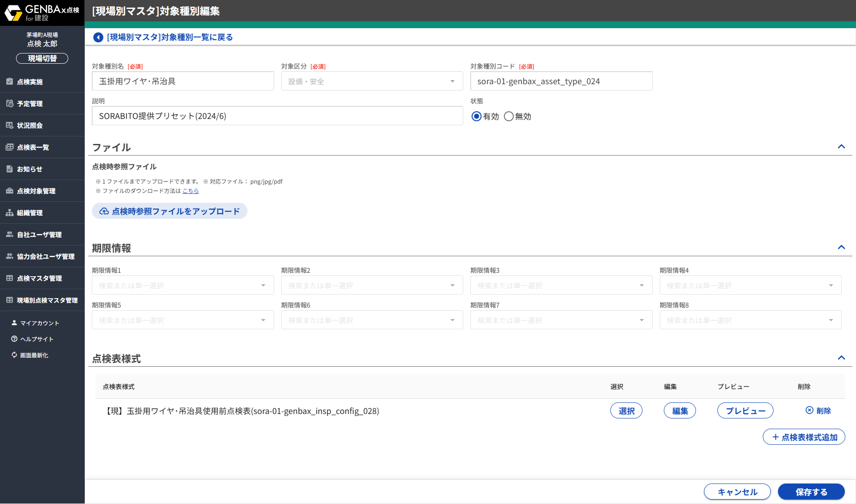This screenshot has width=856, height=504.
Task: Click 点検時参照ファイルをアップロード button
Action: click(169, 211)
